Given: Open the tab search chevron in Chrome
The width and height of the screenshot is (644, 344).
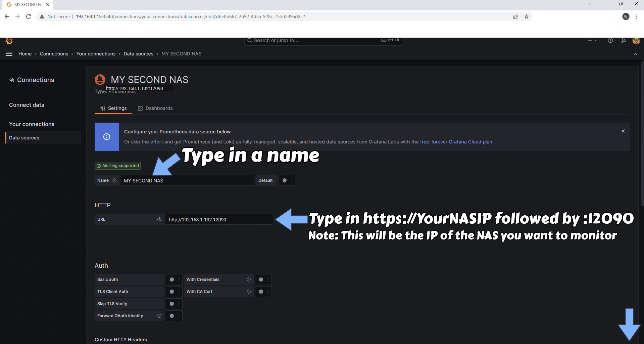Looking at the screenshot, I should coord(590,4).
